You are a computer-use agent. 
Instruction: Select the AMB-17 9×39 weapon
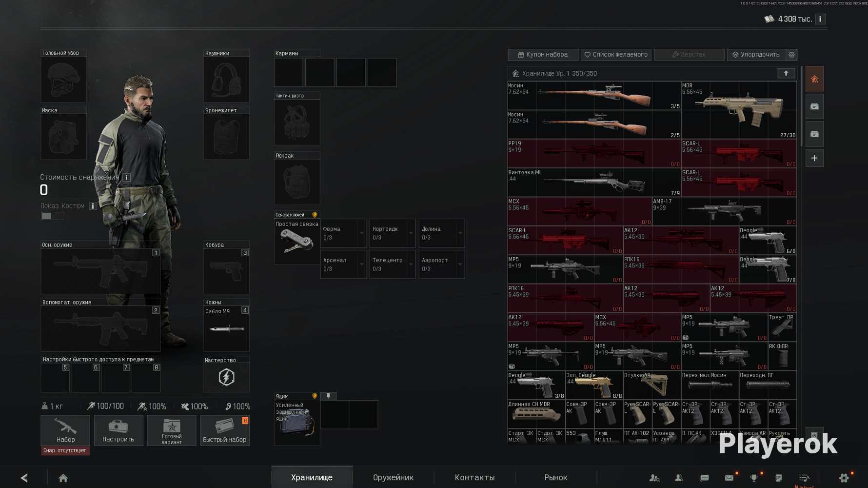[724, 211]
